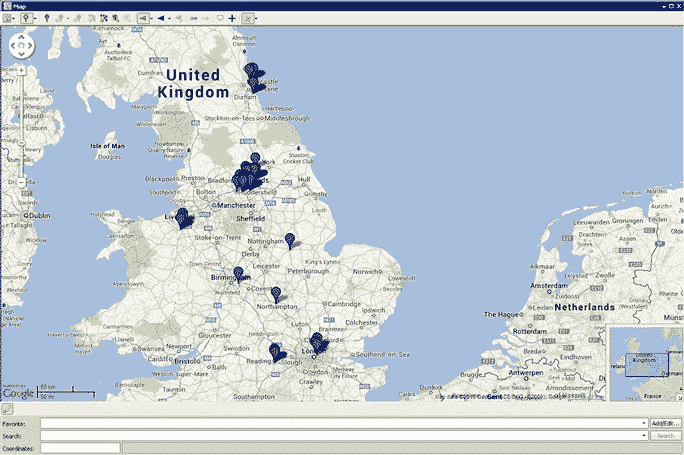Zoom in with map plus button
The image size is (684, 455).
click(x=21, y=70)
